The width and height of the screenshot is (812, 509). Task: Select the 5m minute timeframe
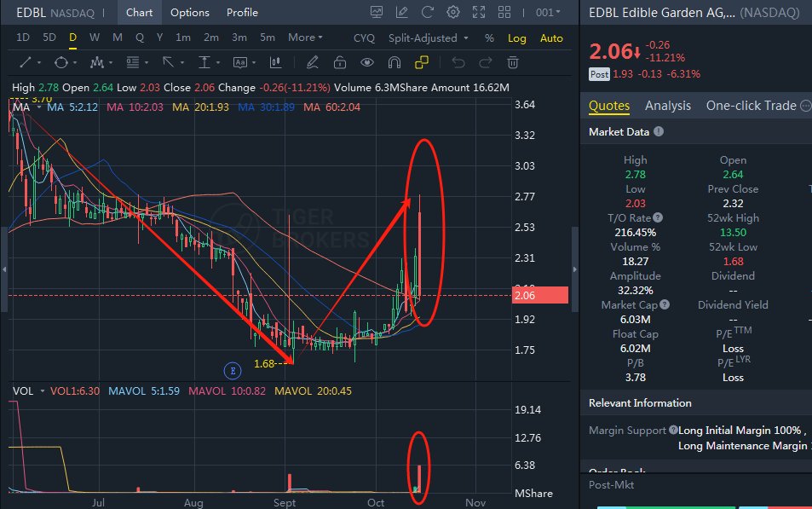pyautogui.click(x=268, y=38)
